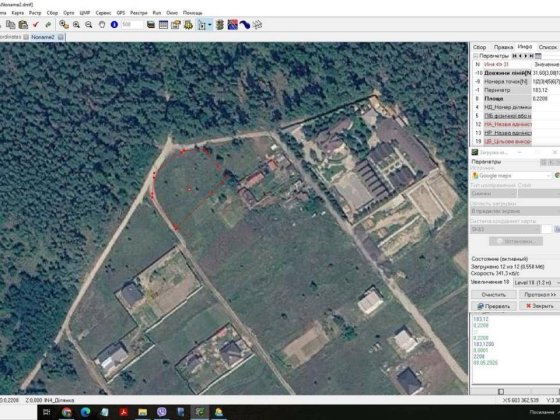This screenshot has width=560, height=420.
Task: Click the yellow binoculars search icon
Action: pos(188,25)
